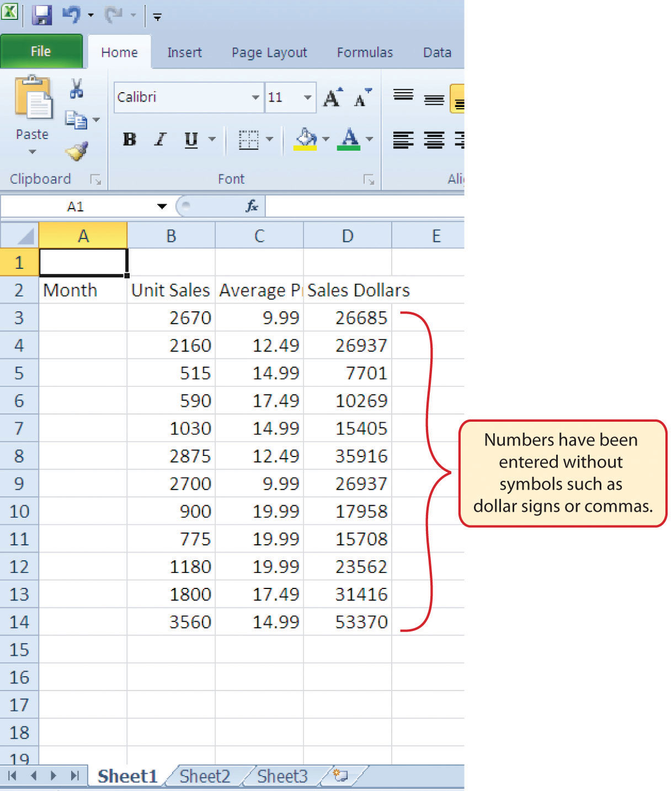
Task: Apply italic formatting
Action: click(x=159, y=140)
